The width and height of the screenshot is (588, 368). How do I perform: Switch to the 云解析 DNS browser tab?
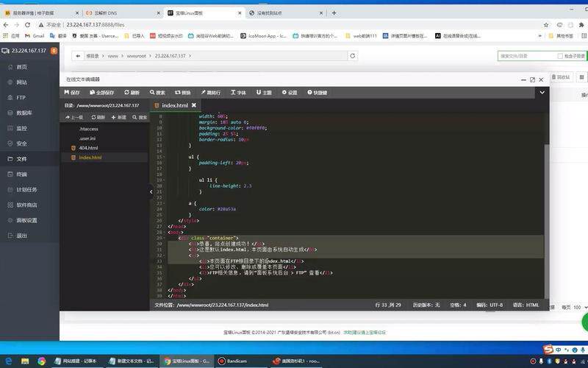pos(122,13)
